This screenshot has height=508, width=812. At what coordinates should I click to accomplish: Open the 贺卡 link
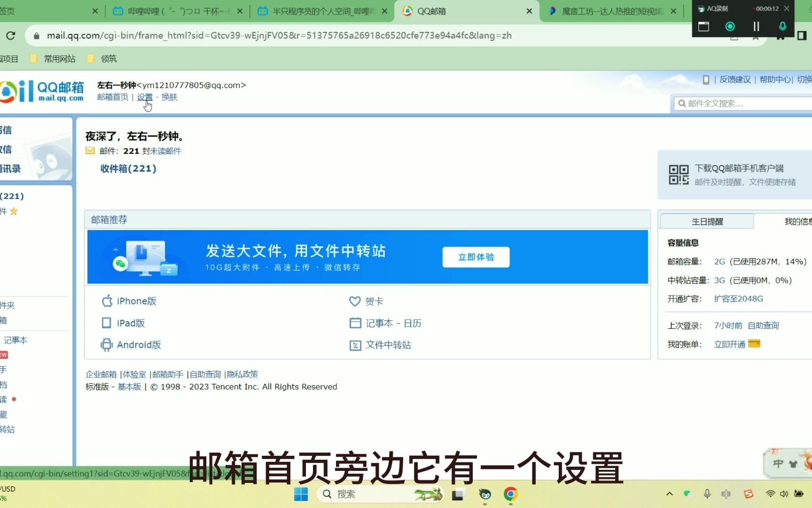click(374, 301)
